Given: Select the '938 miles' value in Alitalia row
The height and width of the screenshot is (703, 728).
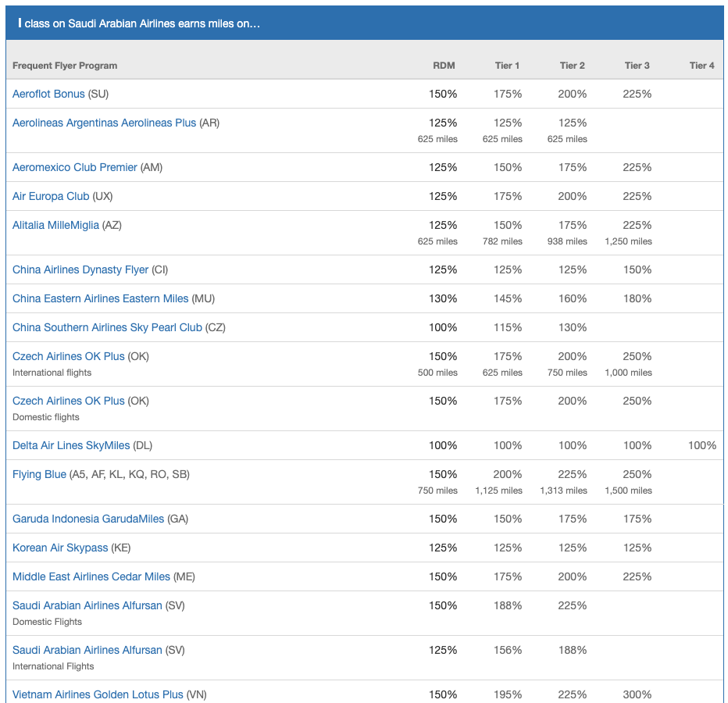Looking at the screenshot, I should (x=567, y=241).
